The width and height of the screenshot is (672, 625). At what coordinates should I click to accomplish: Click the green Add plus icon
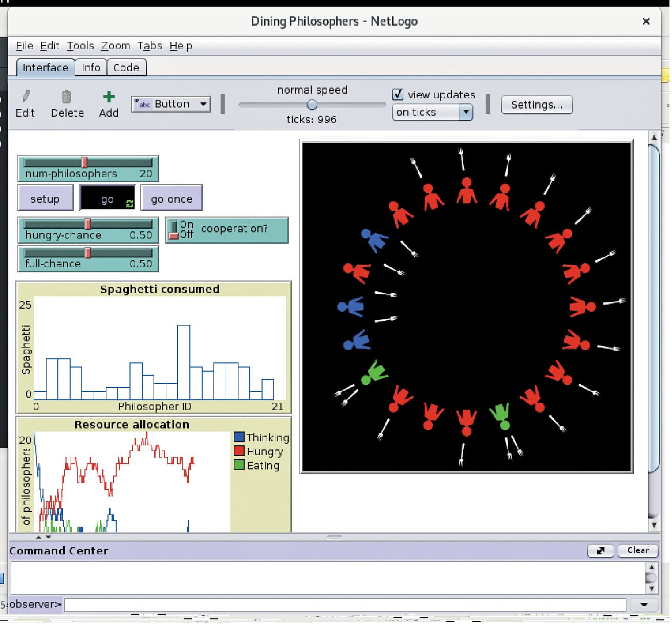[x=108, y=96]
